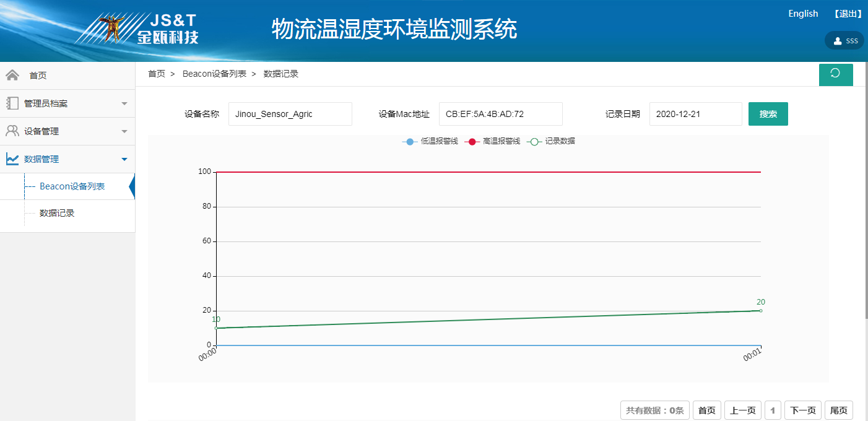Open the 设备管理 menu
Image resolution: width=868 pixels, height=421 pixels.
point(67,131)
